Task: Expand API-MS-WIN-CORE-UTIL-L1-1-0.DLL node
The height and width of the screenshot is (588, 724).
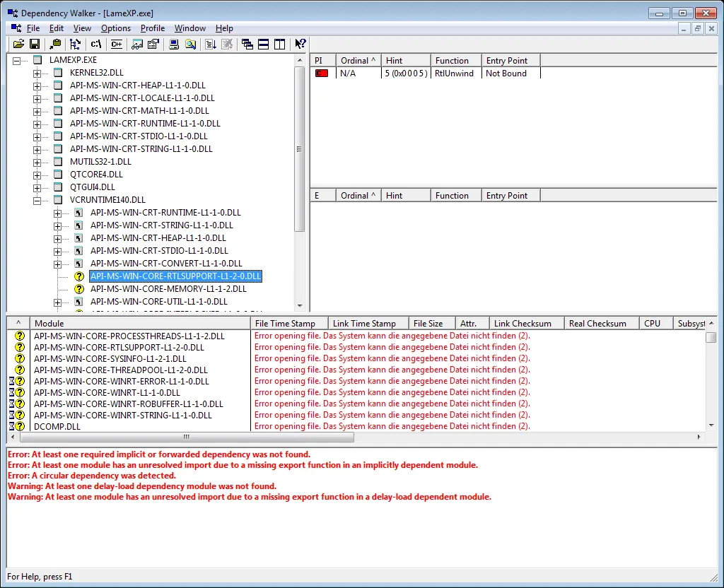Action: [57, 302]
